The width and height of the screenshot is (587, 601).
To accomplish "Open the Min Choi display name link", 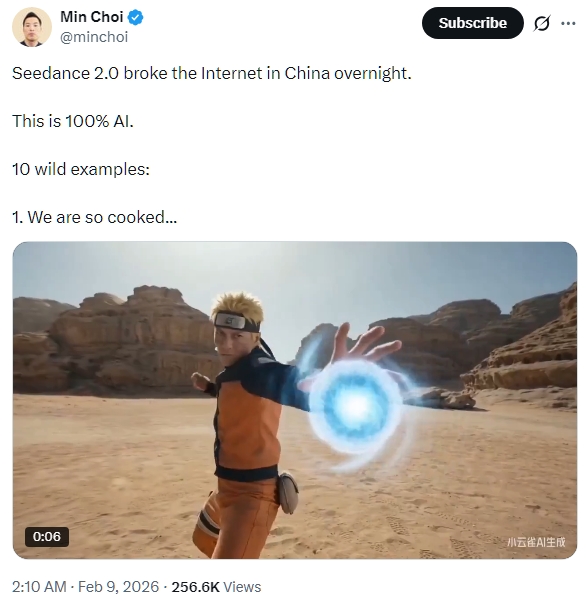I will point(92,17).
